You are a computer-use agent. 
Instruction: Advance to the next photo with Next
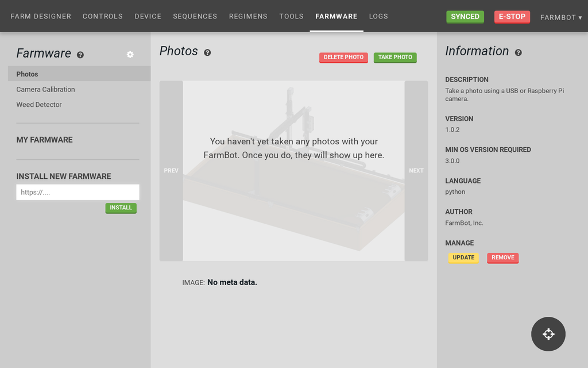(416, 171)
